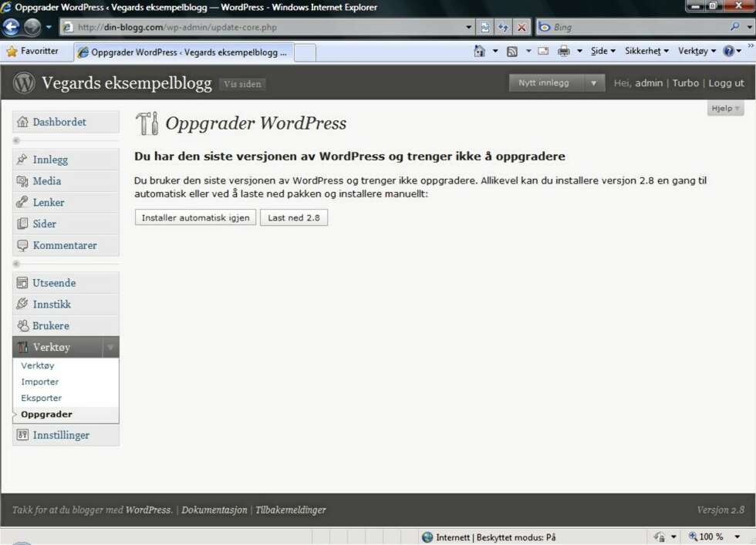Click the Favoritter star icon

(x=12, y=51)
